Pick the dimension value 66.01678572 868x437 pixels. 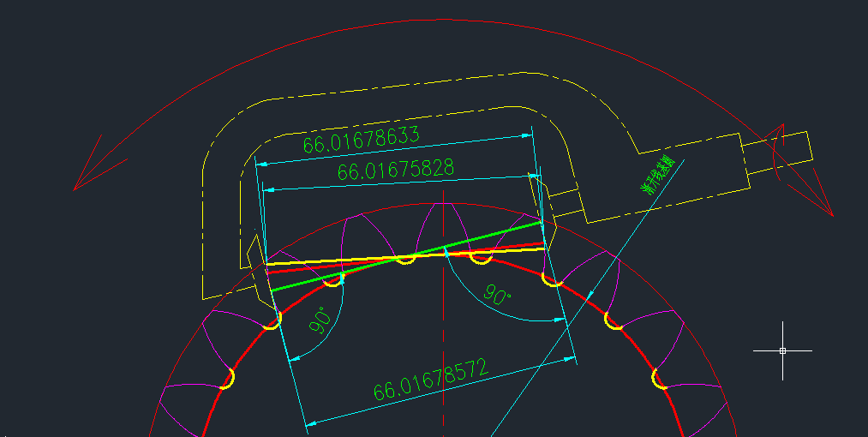tap(431, 380)
